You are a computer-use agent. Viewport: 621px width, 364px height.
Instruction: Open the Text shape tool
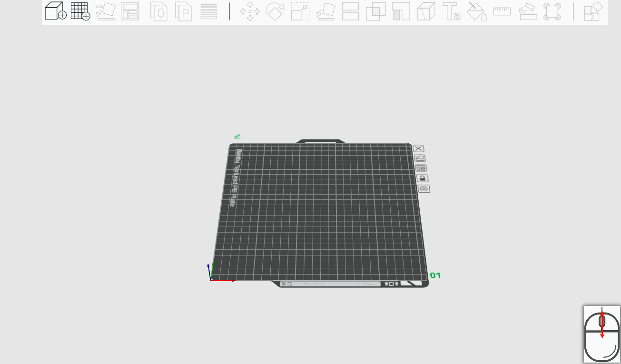click(x=452, y=11)
